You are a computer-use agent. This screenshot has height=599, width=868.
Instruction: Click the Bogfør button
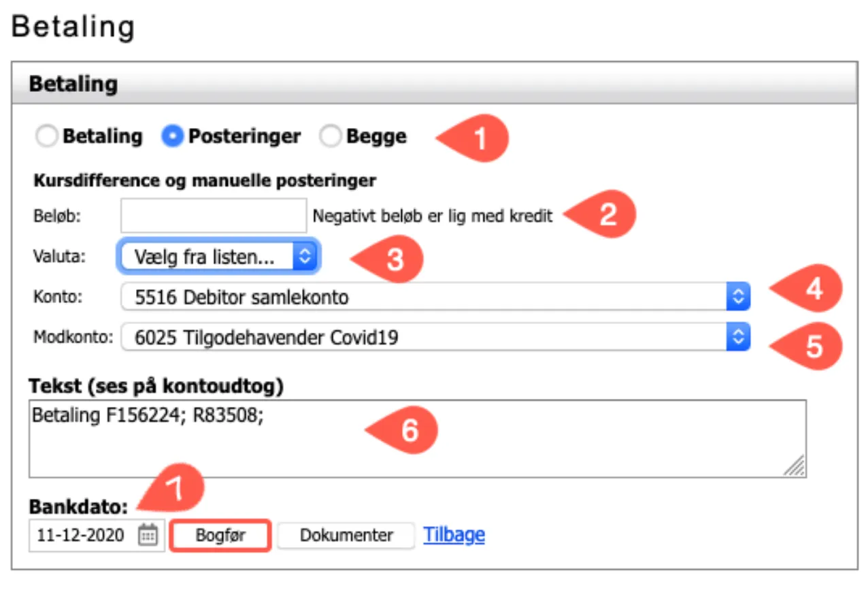tap(220, 536)
